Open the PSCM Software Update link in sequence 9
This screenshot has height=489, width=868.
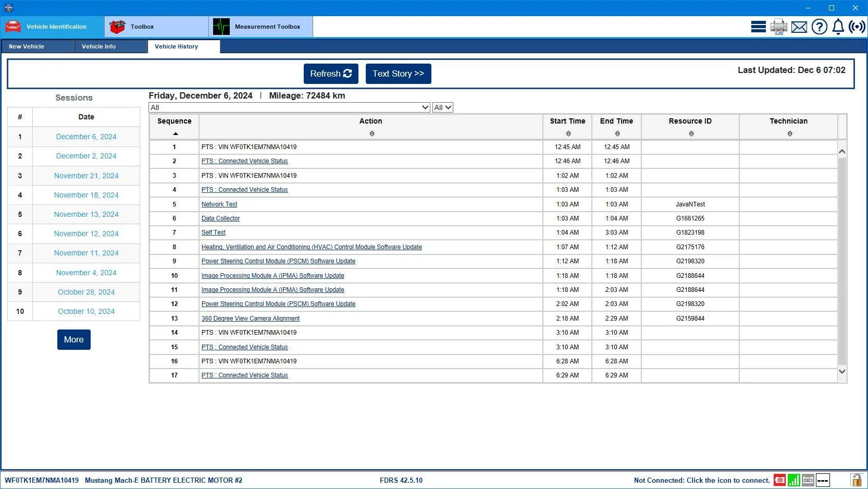tap(278, 261)
